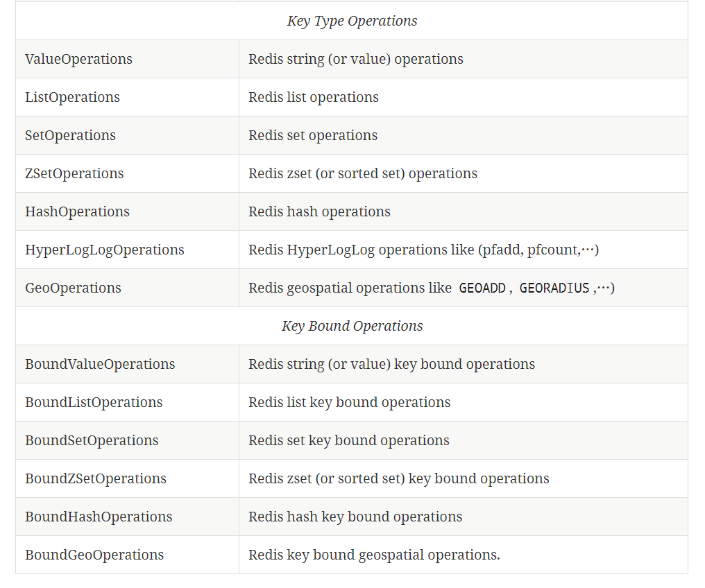The width and height of the screenshot is (705, 588).
Task: Click the BoundHashOperations entry
Action: (99, 517)
